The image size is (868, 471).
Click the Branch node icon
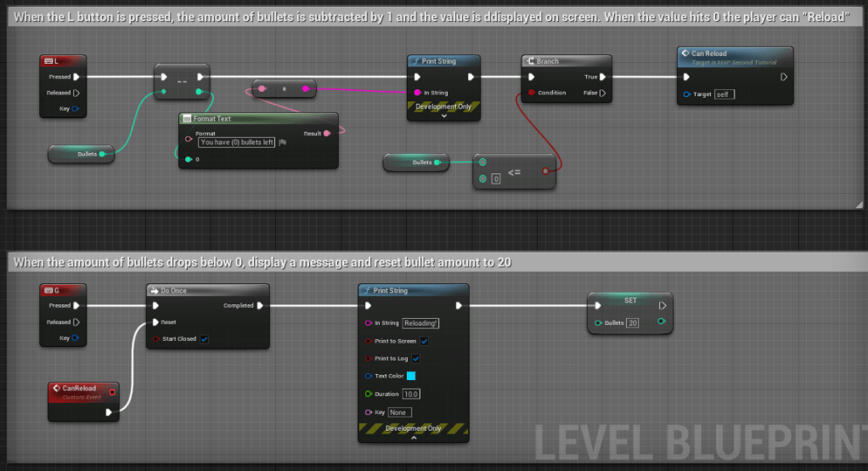[x=530, y=61]
